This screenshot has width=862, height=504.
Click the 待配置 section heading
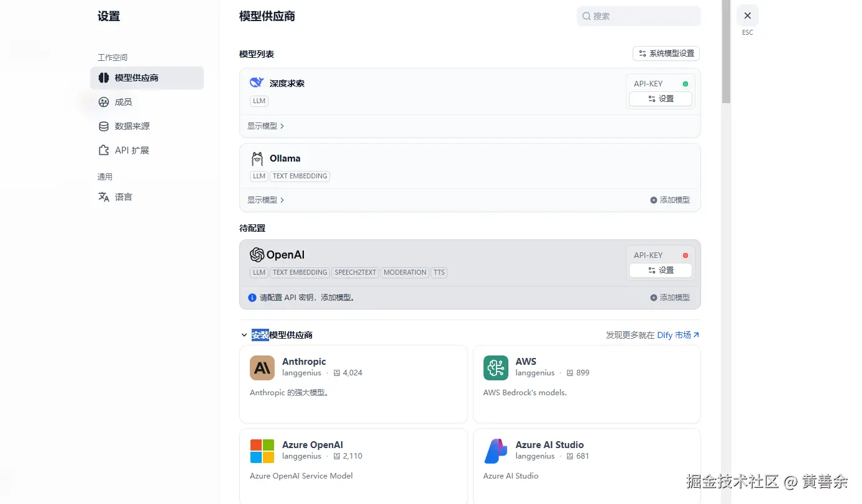click(x=252, y=228)
